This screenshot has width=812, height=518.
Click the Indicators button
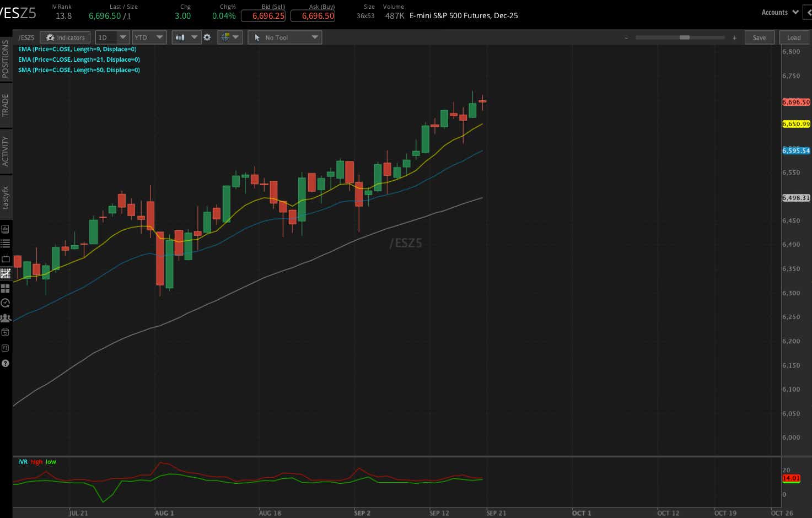(65, 37)
